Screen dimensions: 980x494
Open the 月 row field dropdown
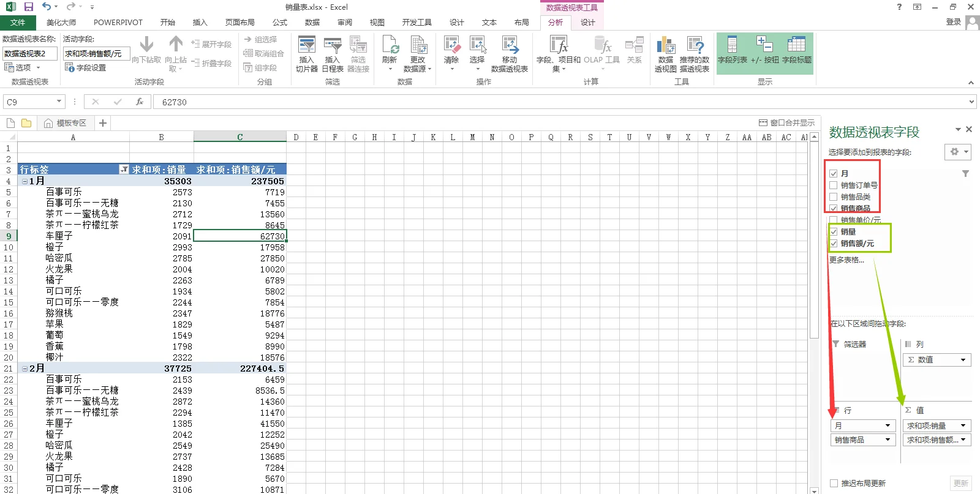coord(888,425)
